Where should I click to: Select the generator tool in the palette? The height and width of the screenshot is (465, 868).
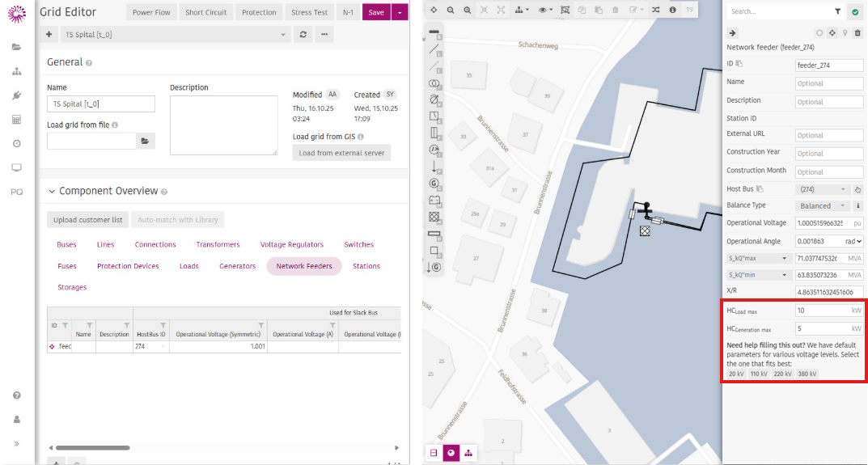click(434, 183)
